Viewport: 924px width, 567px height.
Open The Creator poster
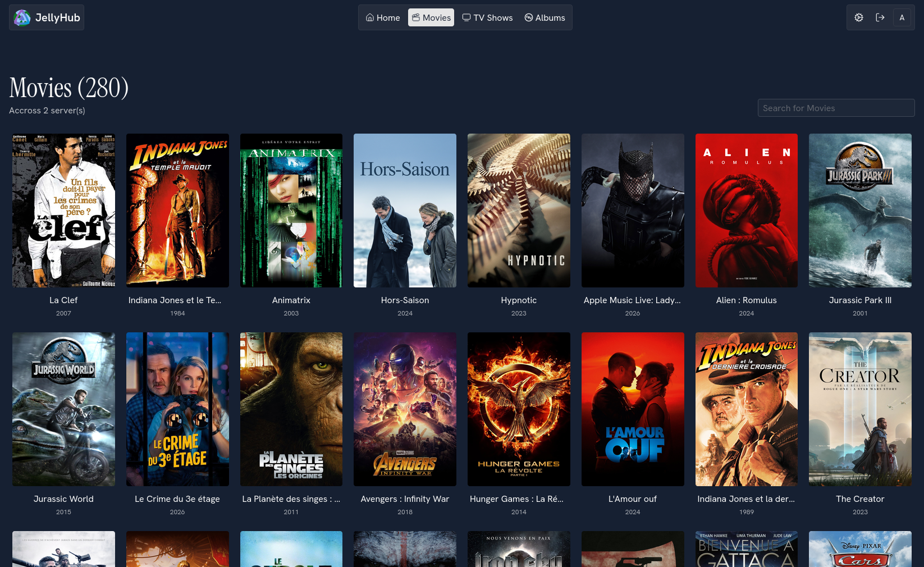860,409
